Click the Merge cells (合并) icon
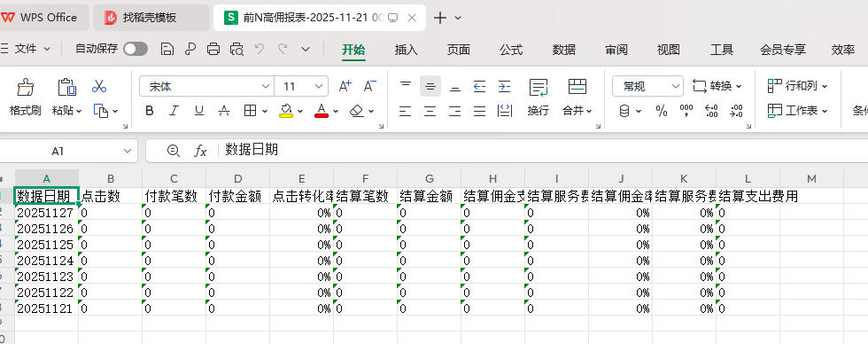Image resolution: width=868 pixels, height=344 pixels. tap(577, 86)
